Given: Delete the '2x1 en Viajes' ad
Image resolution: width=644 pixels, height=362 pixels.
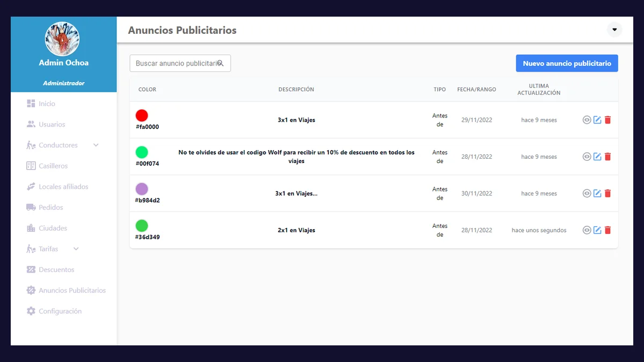Looking at the screenshot, I should click(x=608, y=230).
